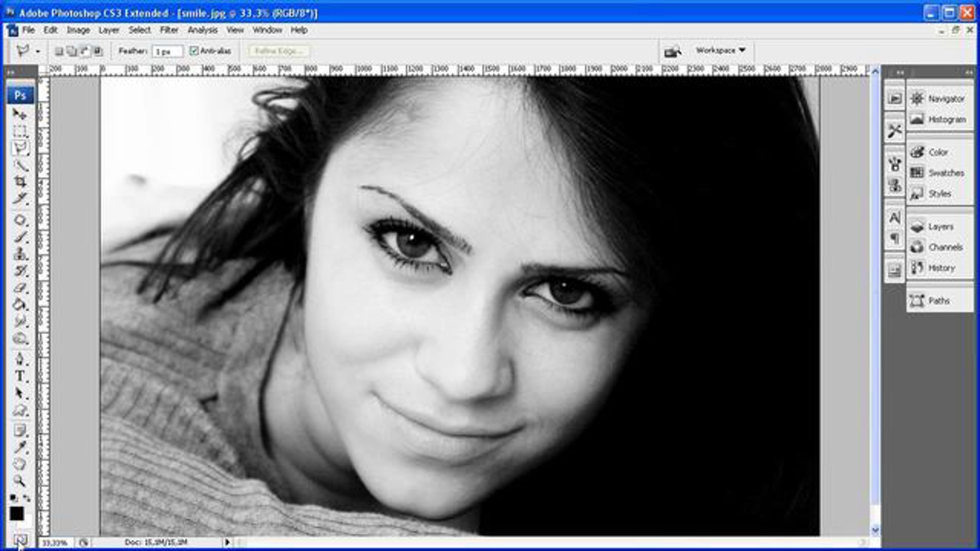Open the Histogram panel
The height and width of the screenshot is (551, 980).
point(939,119)
